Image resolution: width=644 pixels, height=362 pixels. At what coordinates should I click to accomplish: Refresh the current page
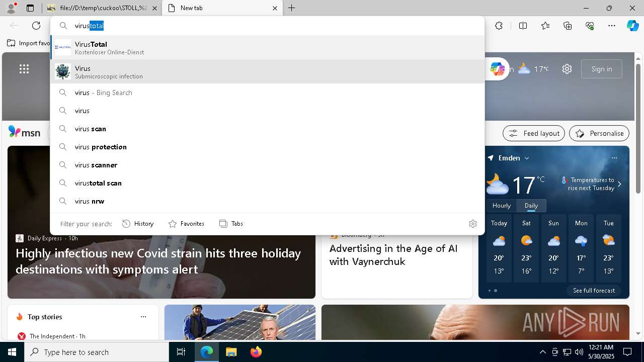pyautogui.click(x=36, y=26)
